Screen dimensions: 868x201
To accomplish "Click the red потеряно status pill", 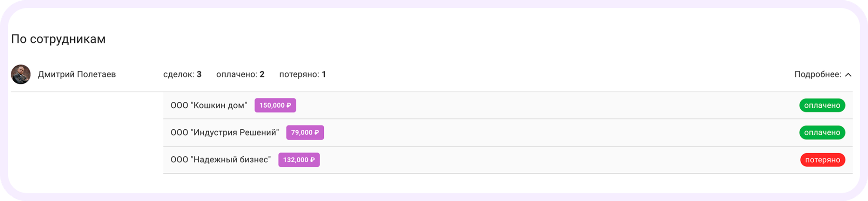I will tap(822, 160).
